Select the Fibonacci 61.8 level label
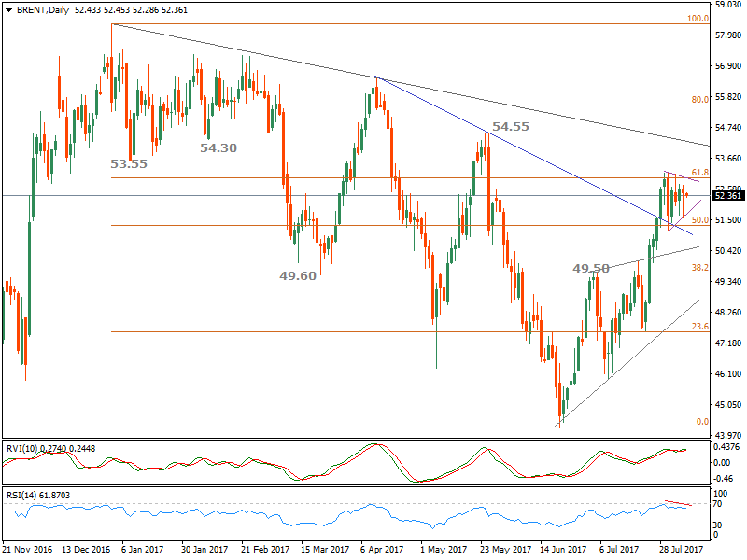The width and height of the screenshot is (747, 560). pos(699,173)
